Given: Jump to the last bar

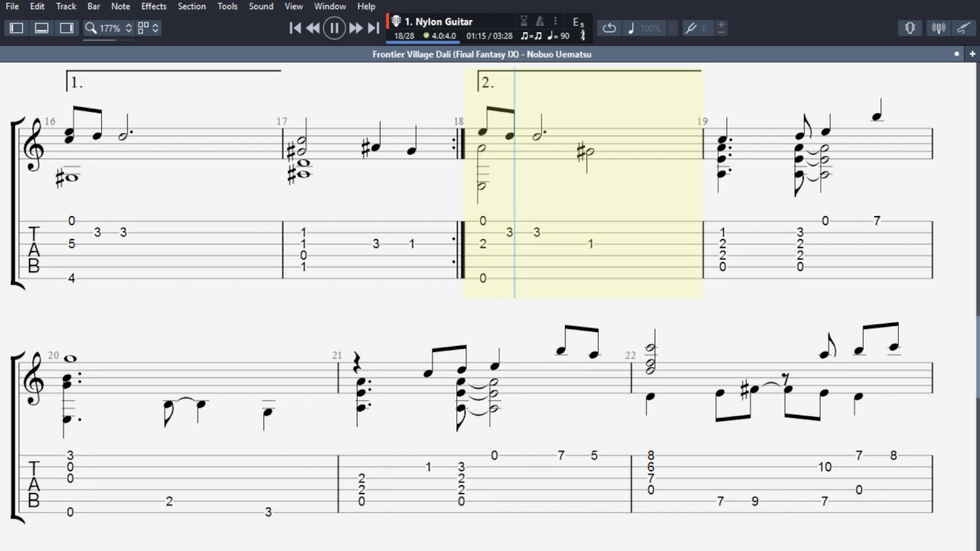Looking at the screenshot, I should [x=374, y=28].
